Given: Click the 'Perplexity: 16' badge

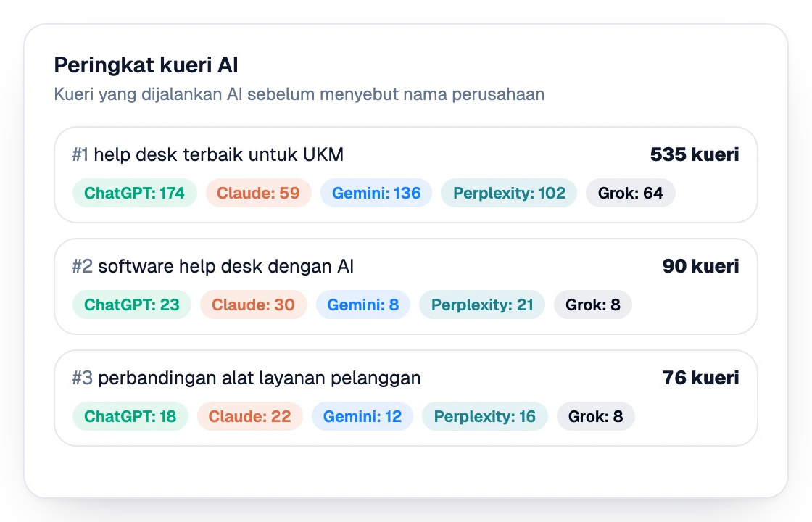Looking at the screenshot, I should point(485,416).
